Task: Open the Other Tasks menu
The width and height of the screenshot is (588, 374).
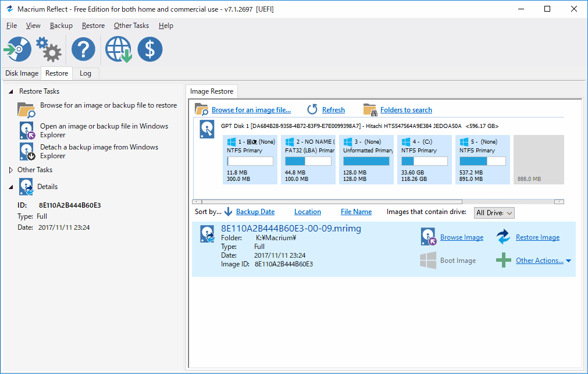Action: pyautogui.click(x=131, y=26)
